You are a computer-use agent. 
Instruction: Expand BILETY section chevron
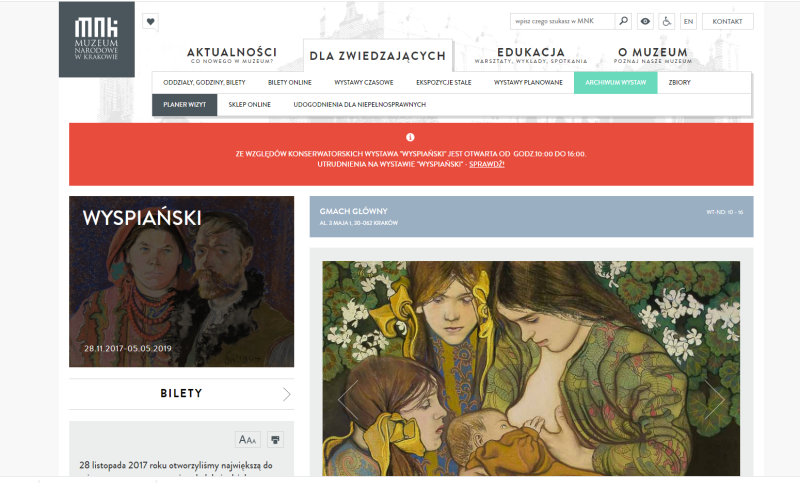287,394
